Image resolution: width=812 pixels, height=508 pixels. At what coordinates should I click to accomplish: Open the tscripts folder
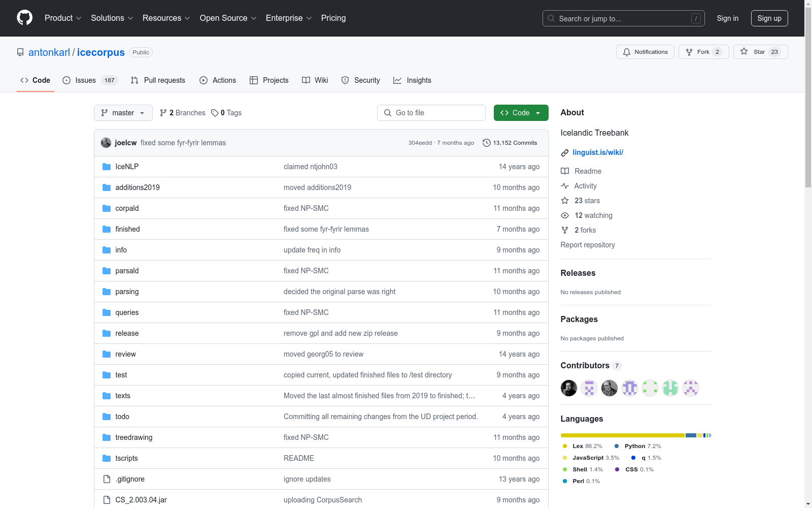[x=126, y=458]
